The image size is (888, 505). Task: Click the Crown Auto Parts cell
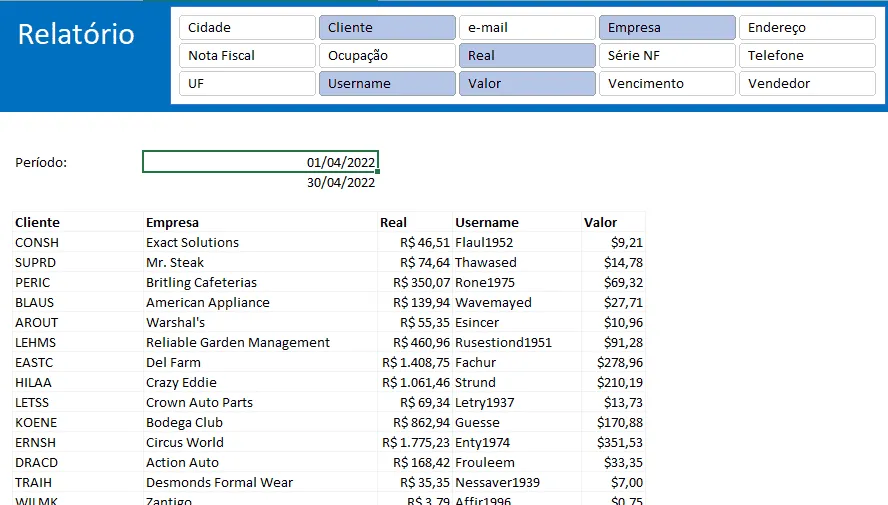tap(261, 403)
